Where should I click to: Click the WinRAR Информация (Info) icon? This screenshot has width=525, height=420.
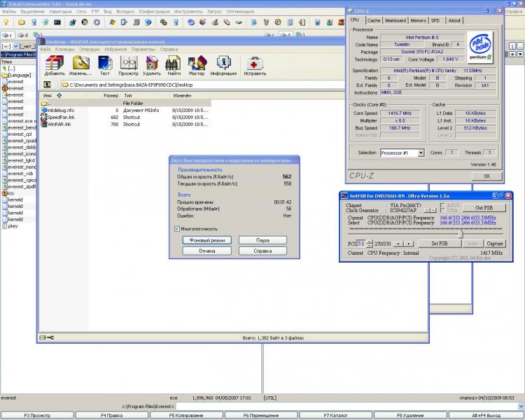[x=224, y=62]
